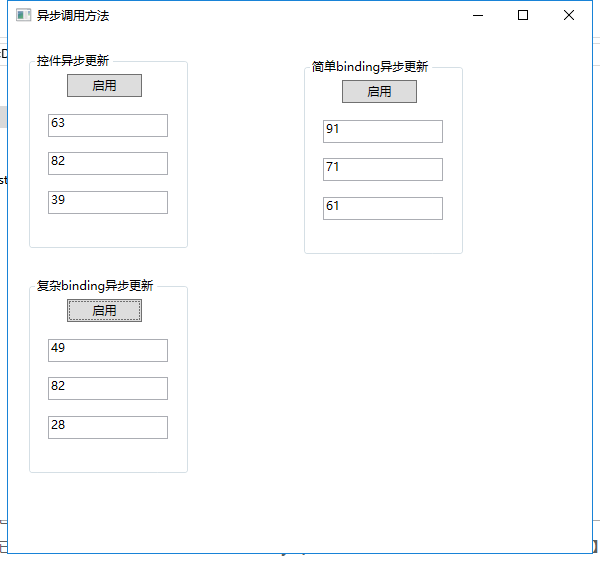This screenshot has height=561, width=600.
Task: Select the text box containing 28
Action: coord(107,427)
